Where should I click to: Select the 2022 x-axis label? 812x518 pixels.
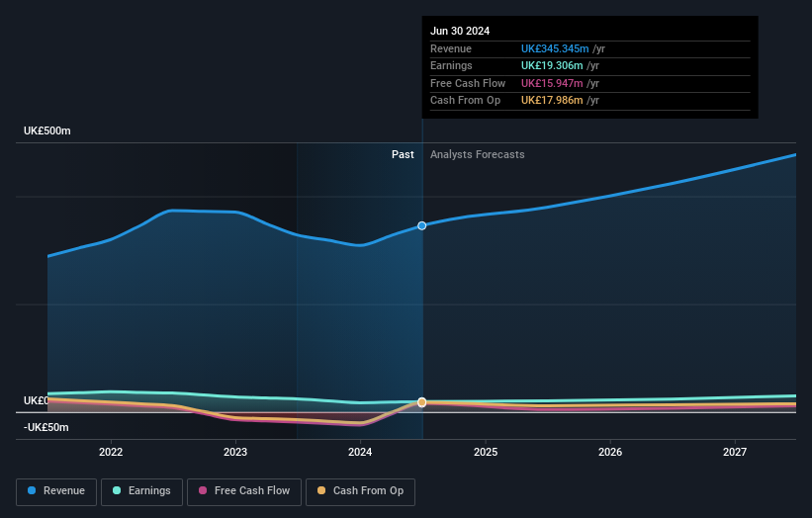pyautogui.click(x=111, y=452)
